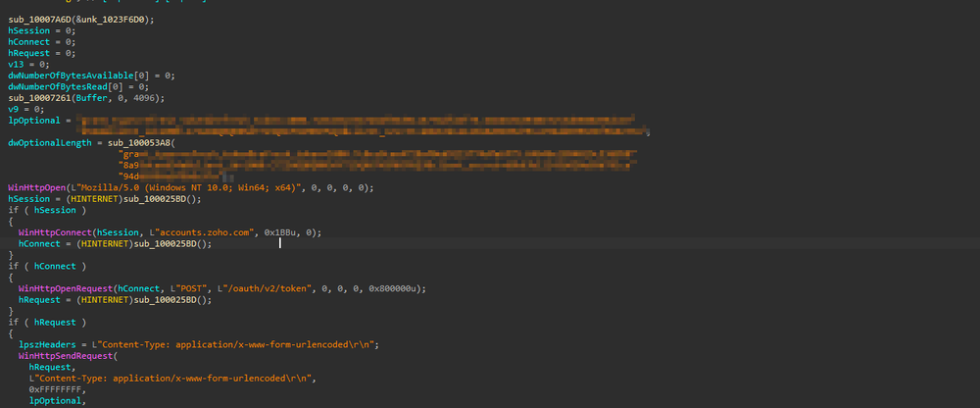Image resolution: width=980 pixels, height=408 pixels.
Task: Click the 'hRequest = 0;' assignment line
Action: pyautogui.click(x=42, y=53)
